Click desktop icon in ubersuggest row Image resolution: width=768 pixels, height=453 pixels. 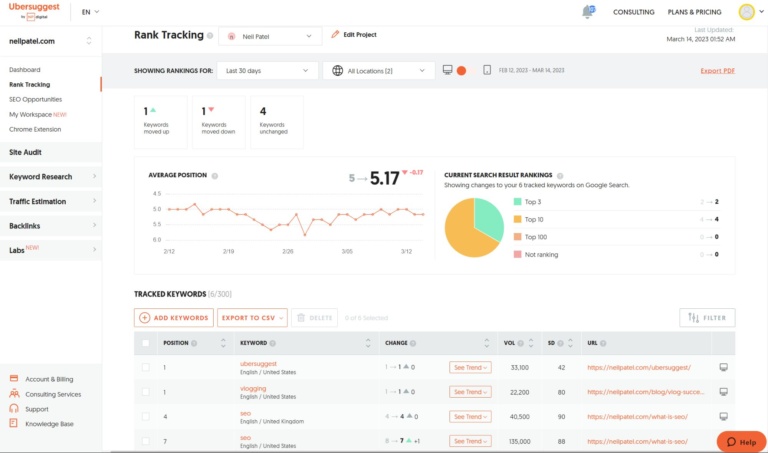pyautogui.click(x=723, y=367)
